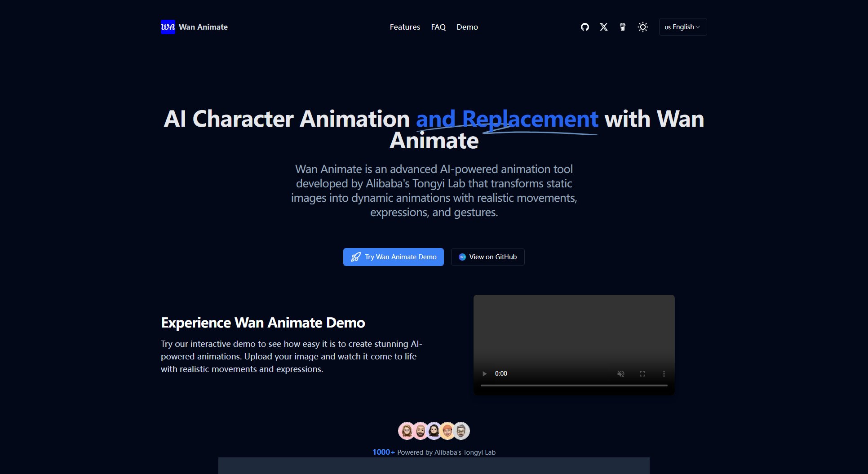Click the highlighted 'and Replacement' headline text
Screen dimensions: 868x474
[507, 119]
